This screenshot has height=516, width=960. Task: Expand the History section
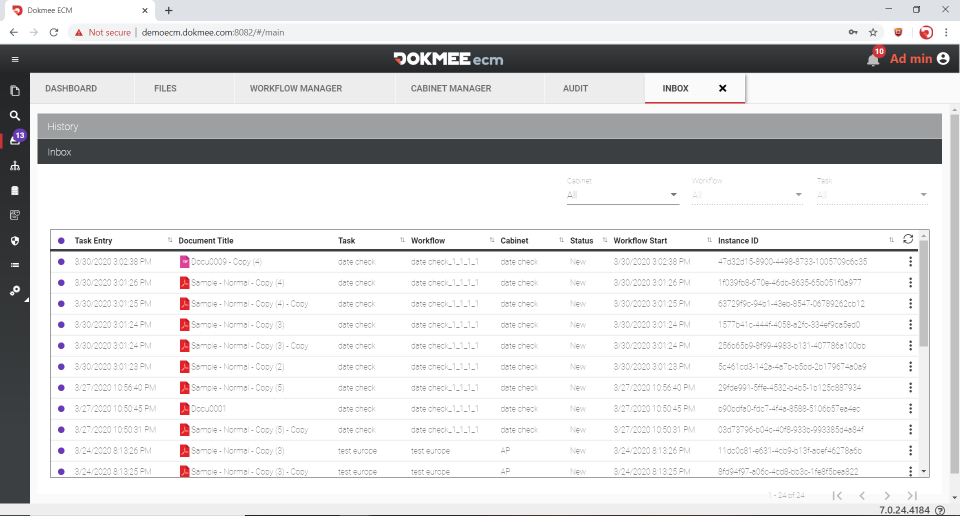coord(489,126)
